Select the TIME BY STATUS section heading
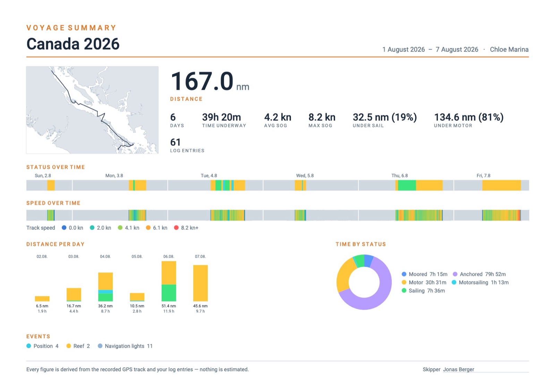 [361, 244]
